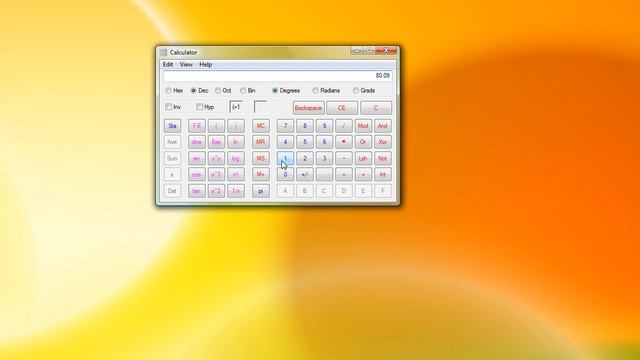
Task: Store value with MS
Action: pyautogui.click(x=261, y=158)
